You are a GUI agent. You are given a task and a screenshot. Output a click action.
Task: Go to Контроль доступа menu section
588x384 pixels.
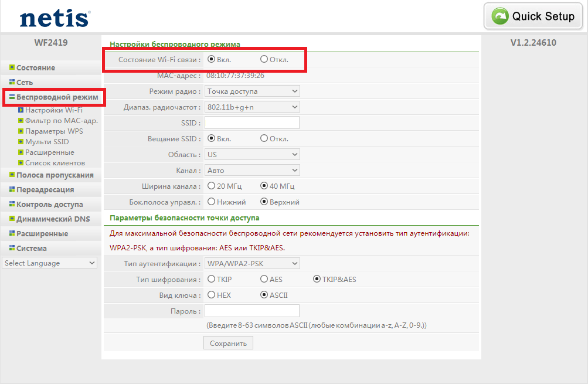click(x=49, y=205)
